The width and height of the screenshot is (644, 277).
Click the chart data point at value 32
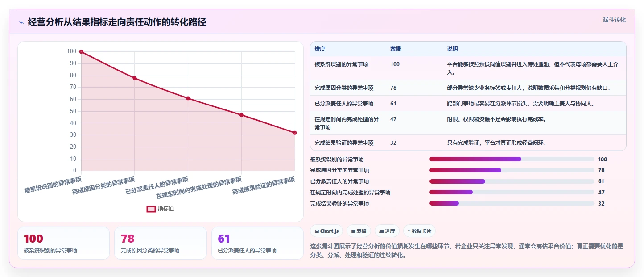pyautogui.click(x=295, y=133)
